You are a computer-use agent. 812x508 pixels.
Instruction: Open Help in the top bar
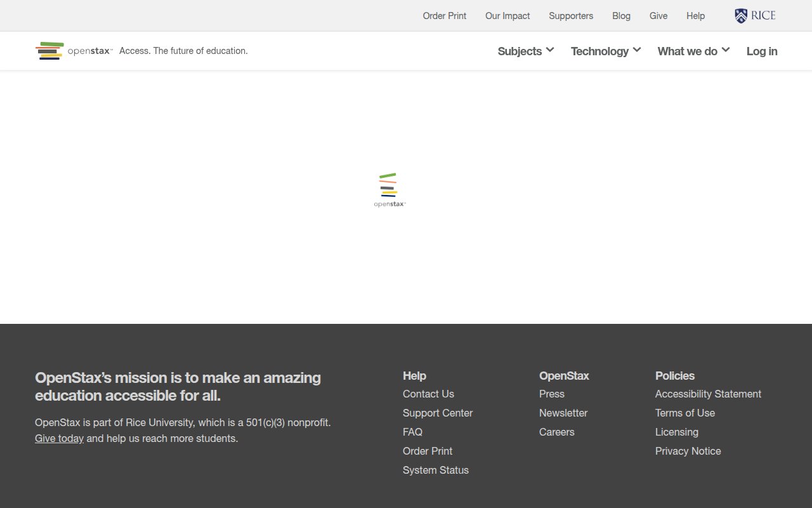point(695,16)
